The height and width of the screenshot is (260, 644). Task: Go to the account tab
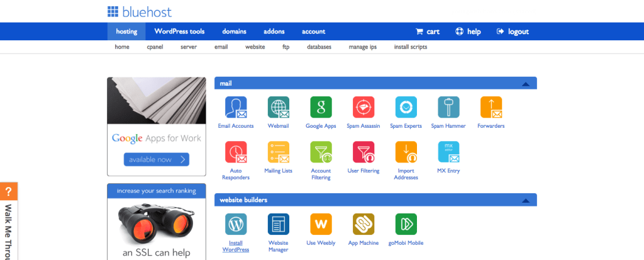pos(313,31)
